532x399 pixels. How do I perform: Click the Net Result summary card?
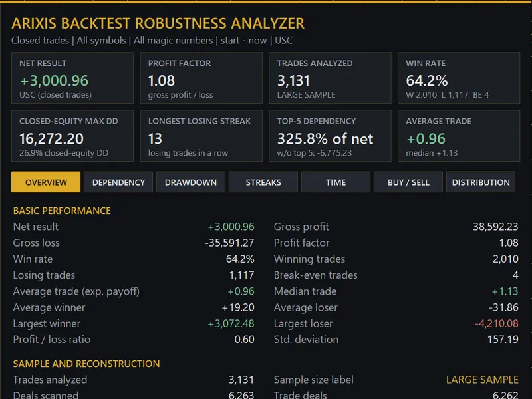pos(72,78)
